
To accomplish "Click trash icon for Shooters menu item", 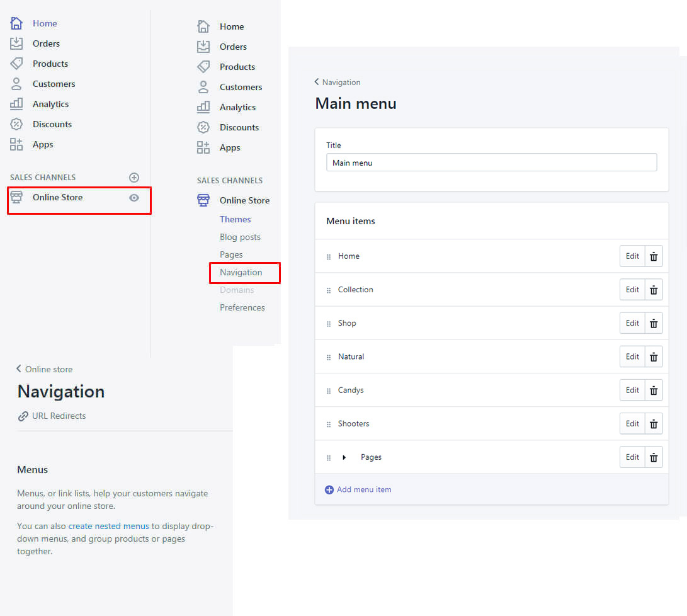I will (654, 424).
